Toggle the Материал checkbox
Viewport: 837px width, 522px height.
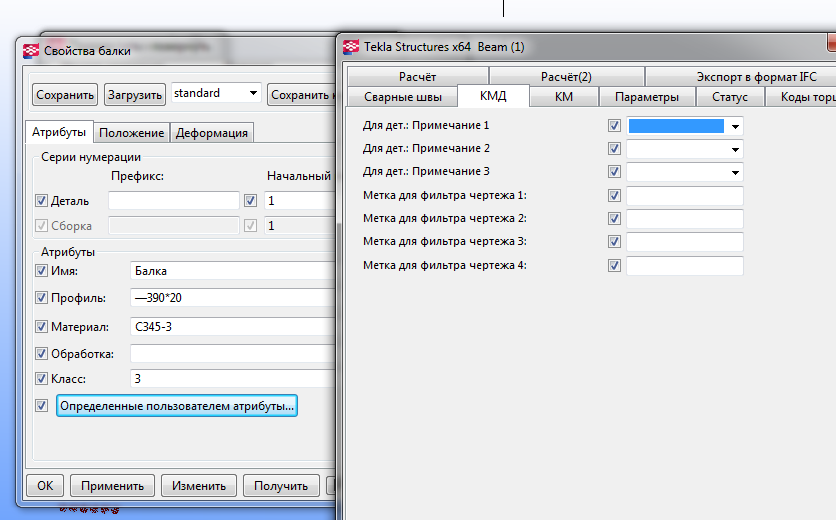(x=42, y=326)
